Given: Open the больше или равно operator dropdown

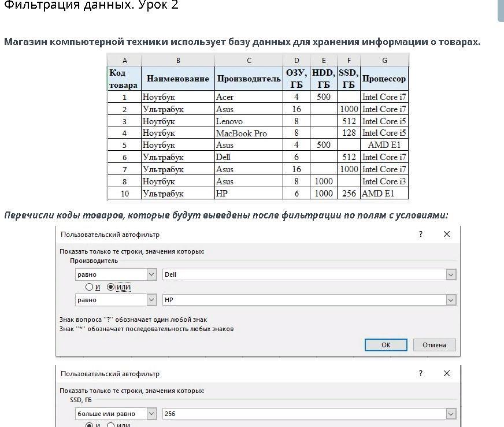Looking at the screenshot, I should point(151,414).
